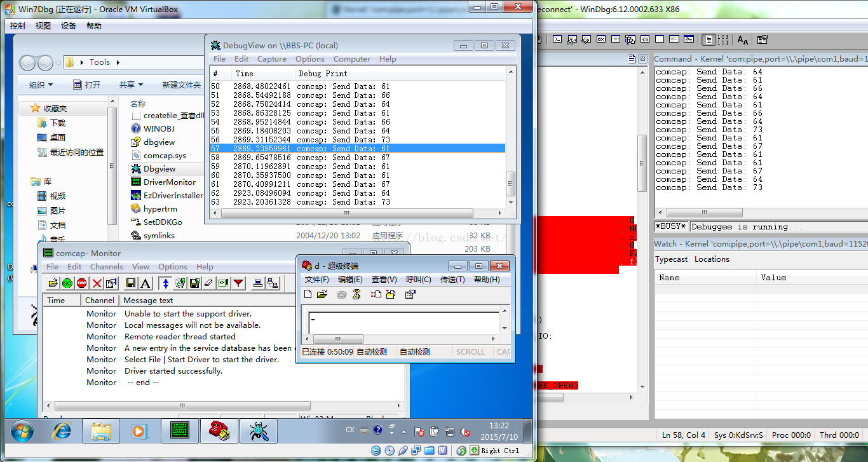Toggle Source mode button in WinDbg toolbar
This screenshot has height=462, width=868.
pos(709,39)
